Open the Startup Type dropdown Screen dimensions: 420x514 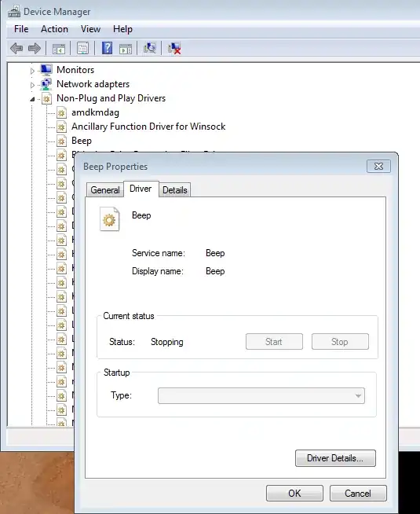point(261,396)
